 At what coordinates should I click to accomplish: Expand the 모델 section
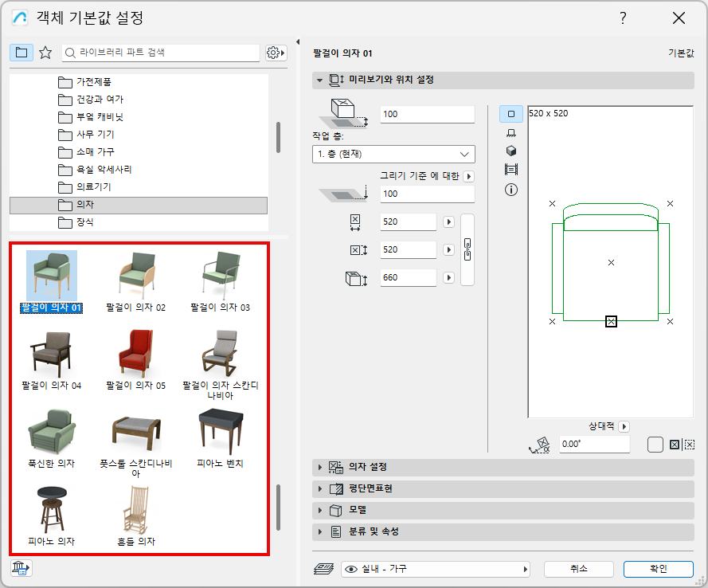(x=503, y=511)
